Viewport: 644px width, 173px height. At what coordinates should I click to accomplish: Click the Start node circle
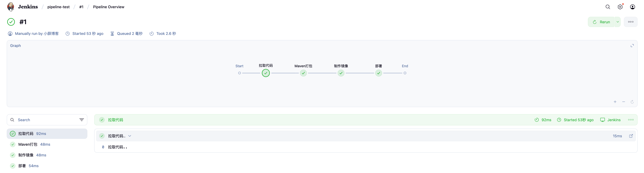[240, 73]
